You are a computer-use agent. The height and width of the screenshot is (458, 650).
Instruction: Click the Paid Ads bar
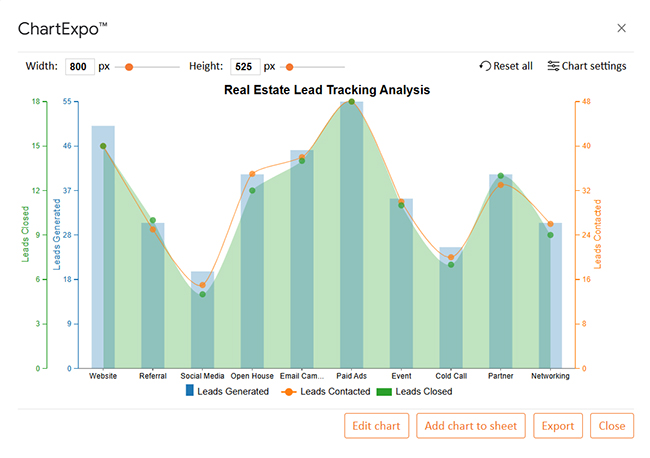pos(351,240)
